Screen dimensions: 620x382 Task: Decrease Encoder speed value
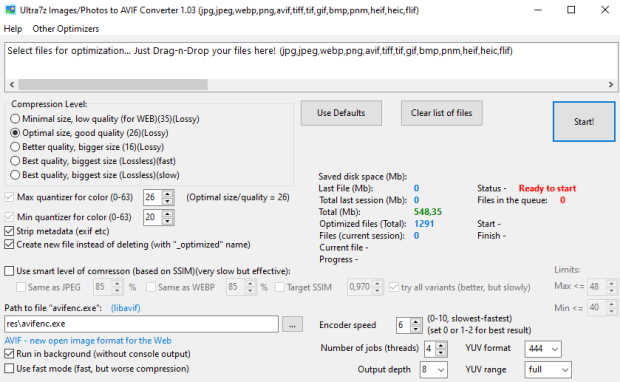[x=415, y=329]
